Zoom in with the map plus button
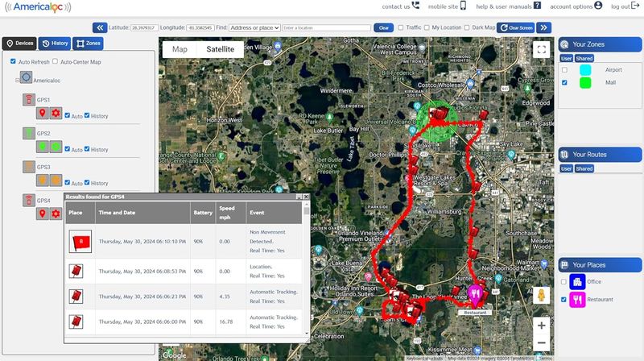Viewport: 644px width, 361px height. tap(541, 326)
